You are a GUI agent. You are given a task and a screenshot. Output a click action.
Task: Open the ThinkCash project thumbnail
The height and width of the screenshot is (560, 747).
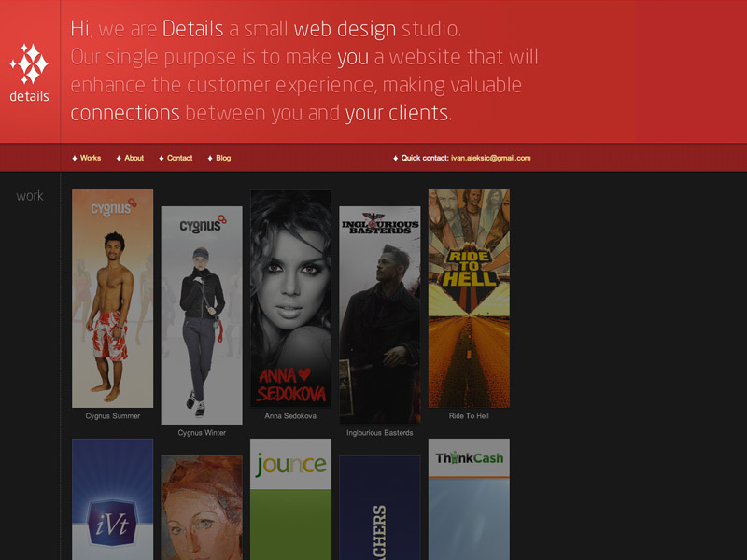[x=469, y=499]
